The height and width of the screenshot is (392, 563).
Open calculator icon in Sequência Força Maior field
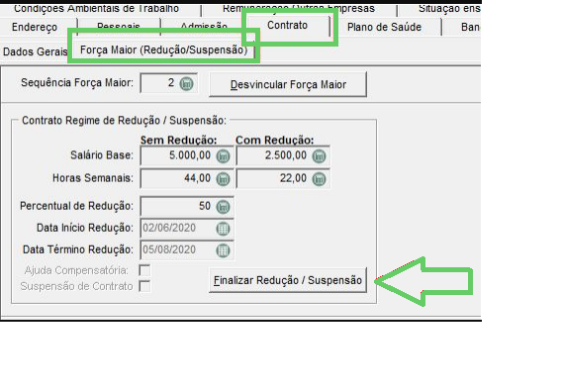(x=186, y=84)
